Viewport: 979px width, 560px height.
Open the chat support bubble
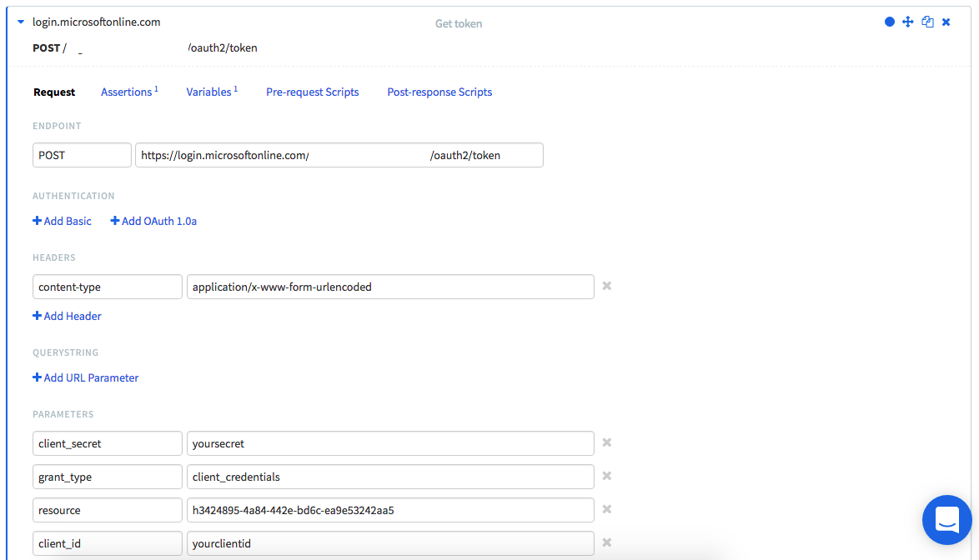(946, 520)
